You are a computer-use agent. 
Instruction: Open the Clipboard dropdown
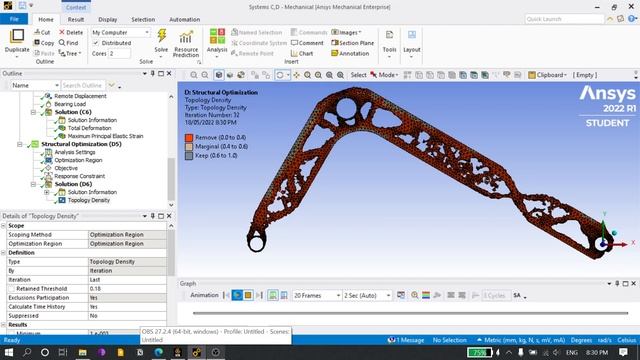click(547, 75)
